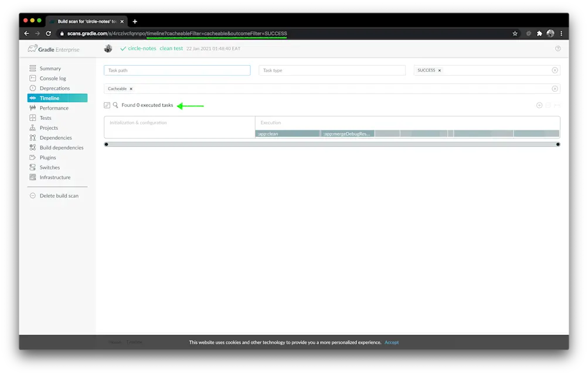Clear all outcome filters
The image size is (588, 375).
pyautogui.click(x=555, y=70)
